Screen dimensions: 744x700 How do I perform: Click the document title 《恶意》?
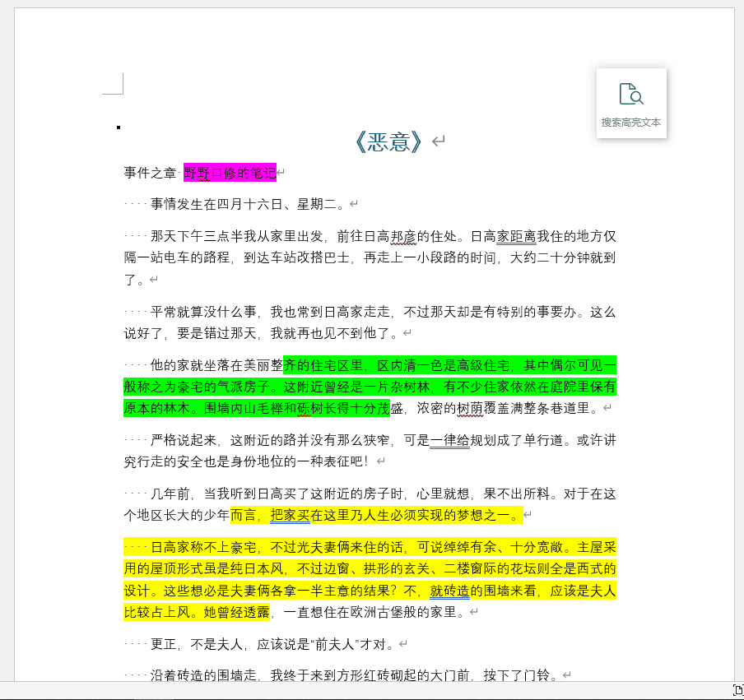pos(388,141)
